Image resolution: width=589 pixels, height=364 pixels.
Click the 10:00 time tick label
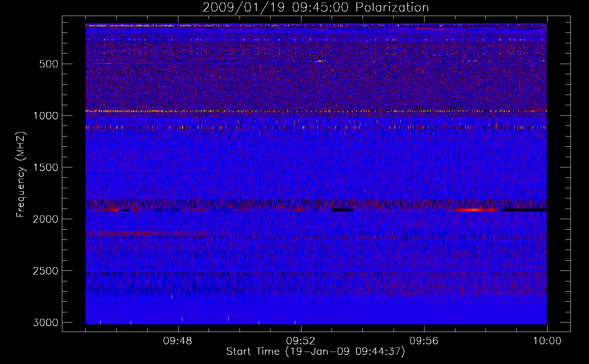(547, 341)
